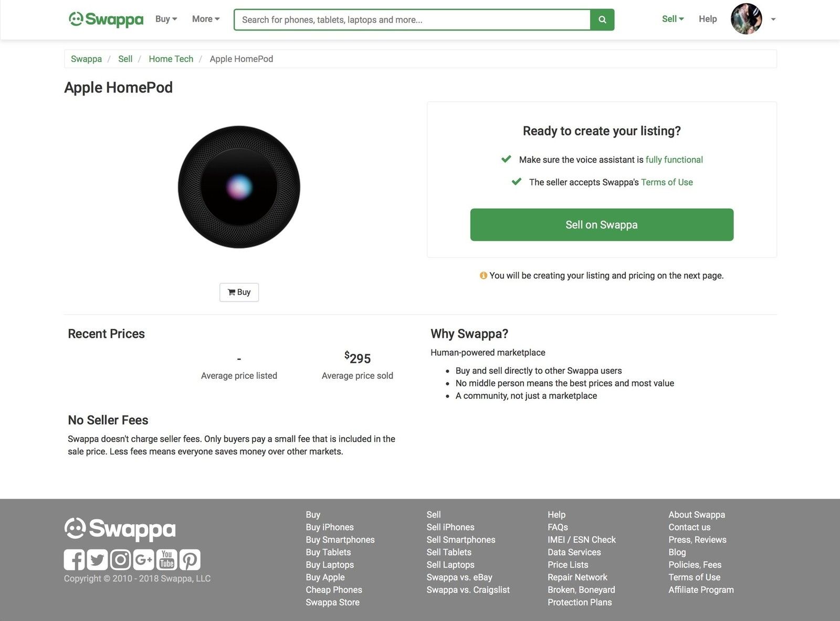Viewport: 840px width, 621px height.
Task: Open Swappa's Twitter icon in footer
Action: click(x=97, y=560)
